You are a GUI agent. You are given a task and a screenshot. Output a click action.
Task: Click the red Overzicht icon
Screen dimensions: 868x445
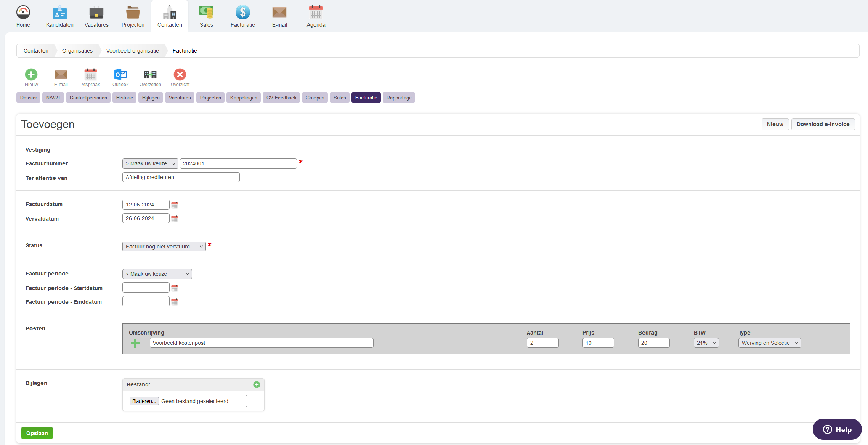[x=180, y=74]
